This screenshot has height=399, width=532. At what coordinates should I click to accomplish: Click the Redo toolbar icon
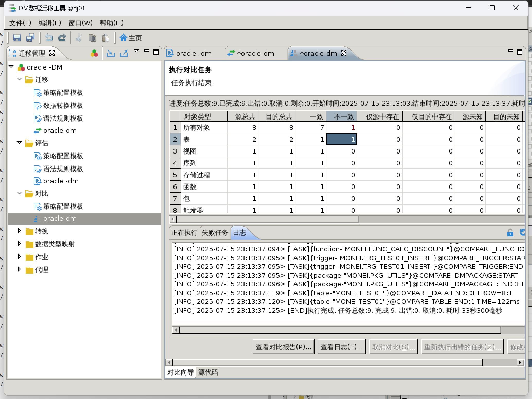[62, 38]
